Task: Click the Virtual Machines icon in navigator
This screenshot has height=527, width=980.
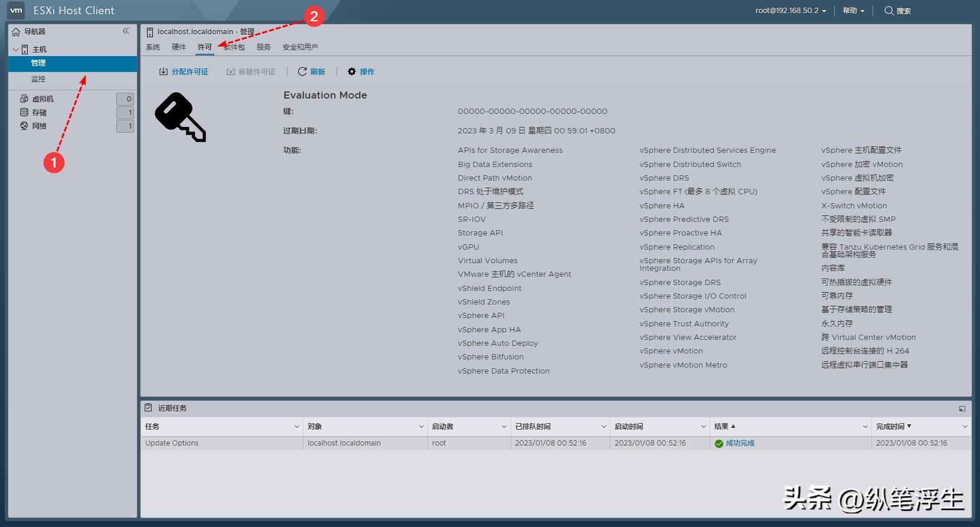Action: point(24,99)
